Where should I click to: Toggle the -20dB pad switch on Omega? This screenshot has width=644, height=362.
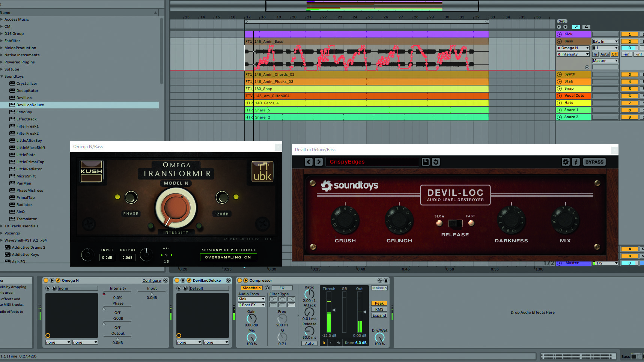(x=222, y=197)
